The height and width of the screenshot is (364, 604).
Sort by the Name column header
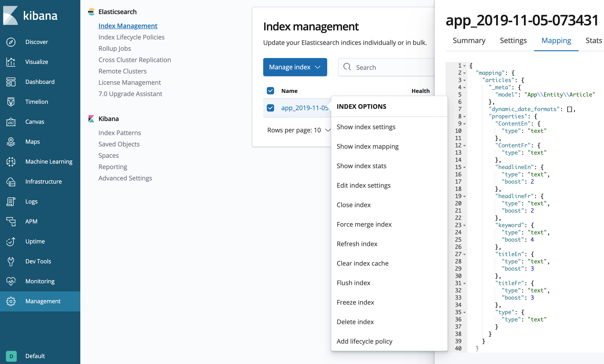point(289,91)
